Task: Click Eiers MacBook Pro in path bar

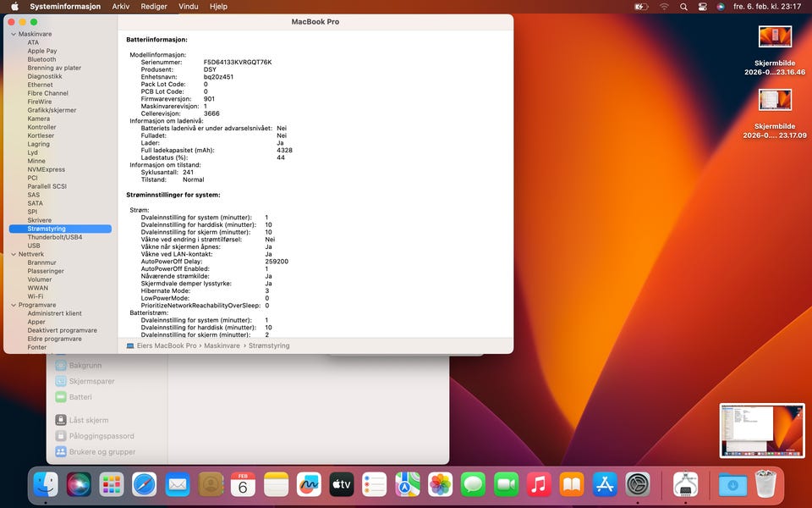Action: tap(166, 345)
